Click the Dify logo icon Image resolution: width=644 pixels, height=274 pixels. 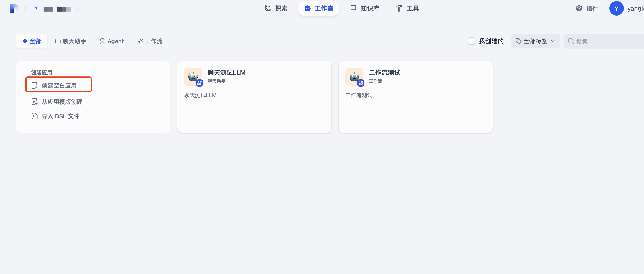(x=14, y=9)
